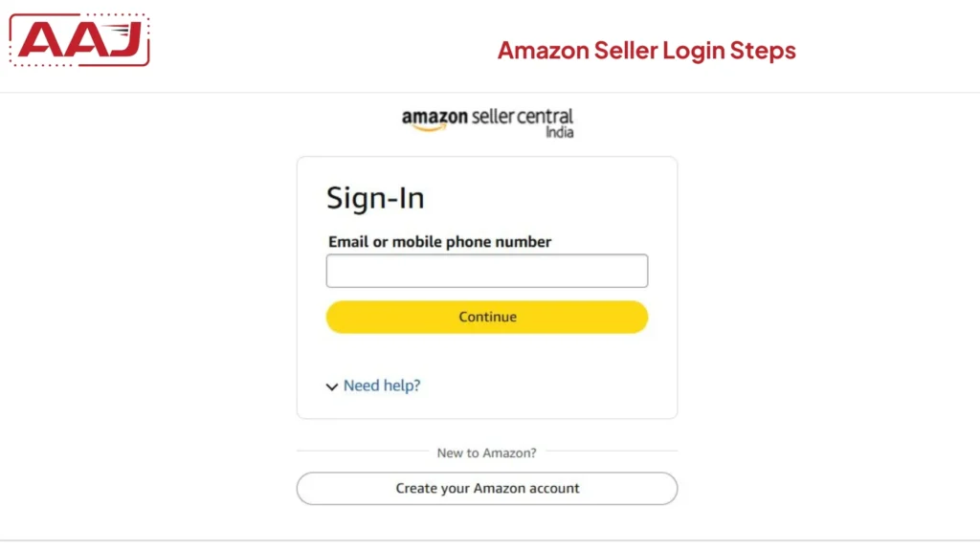The image size is (980, 551).
Task: Click the seller central wordmark text
Action: [x=522, y=116]
